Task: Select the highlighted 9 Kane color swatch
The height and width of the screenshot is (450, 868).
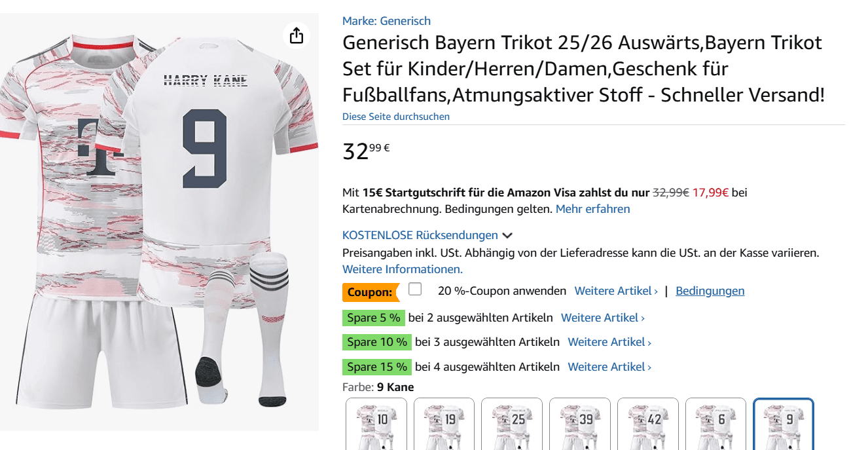Action: (x=784, y=423)
